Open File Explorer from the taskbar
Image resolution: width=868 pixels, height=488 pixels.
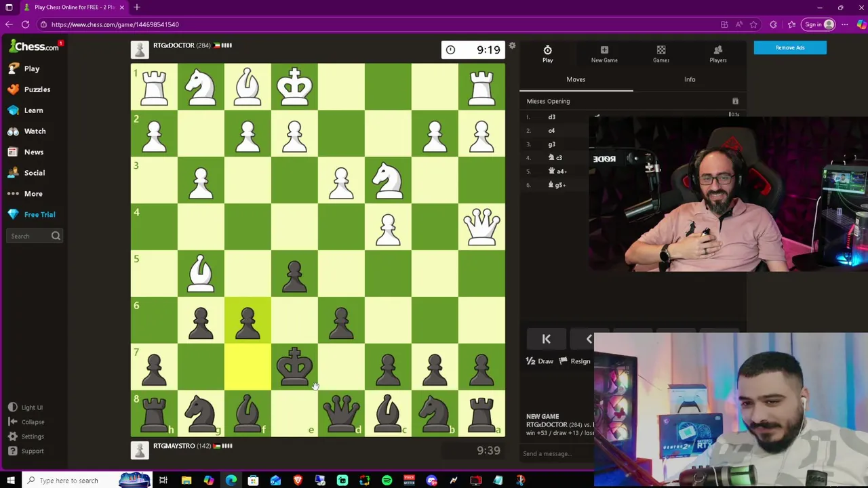[x=186, y=481]
